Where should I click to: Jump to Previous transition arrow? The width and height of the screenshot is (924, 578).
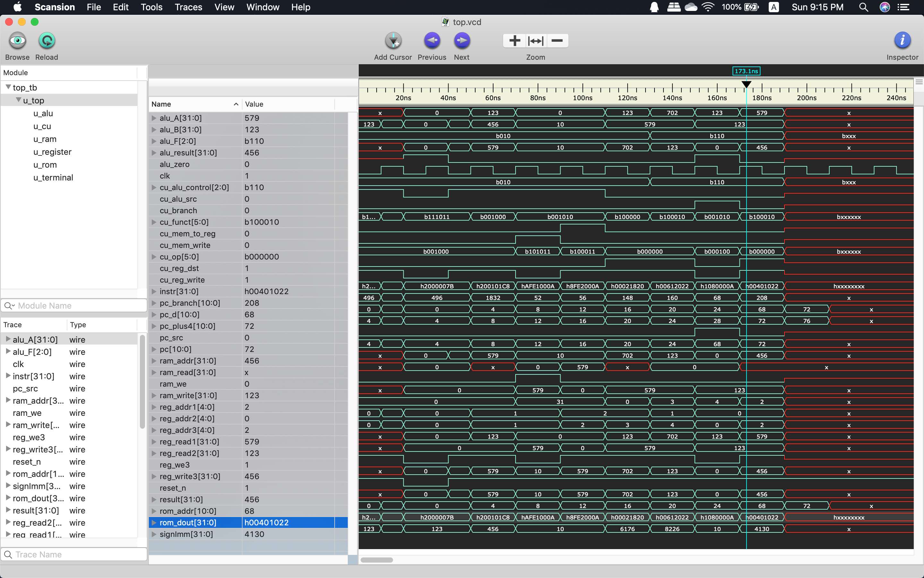point(432,40)
